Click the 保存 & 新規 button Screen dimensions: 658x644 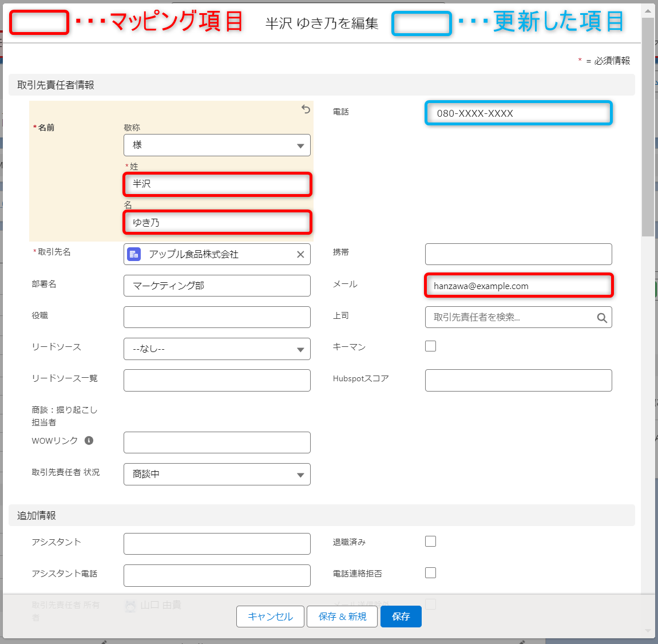pos(342,617)
